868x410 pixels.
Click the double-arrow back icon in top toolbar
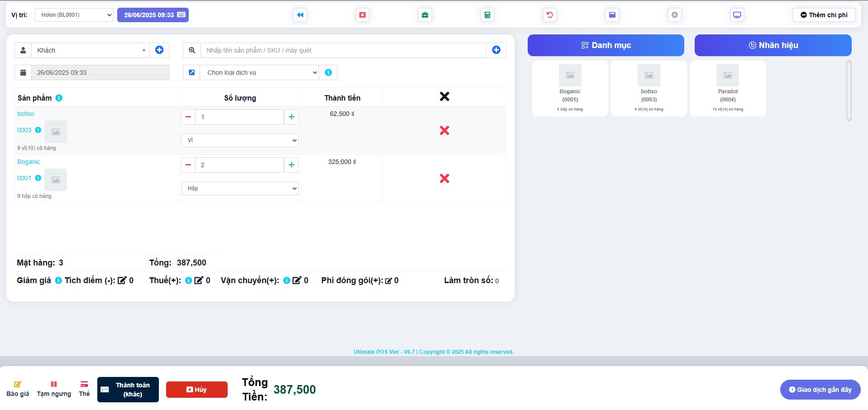pyautogui.click(x=300, y=15)
